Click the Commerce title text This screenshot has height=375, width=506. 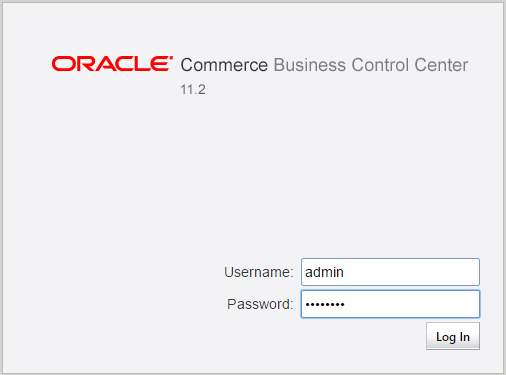tap(224, 65)
